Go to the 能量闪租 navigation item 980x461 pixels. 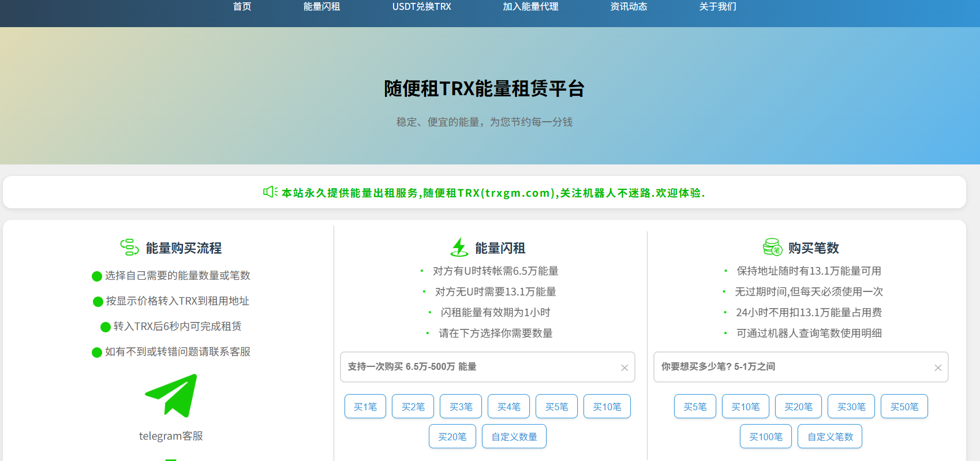coord(321,7)
